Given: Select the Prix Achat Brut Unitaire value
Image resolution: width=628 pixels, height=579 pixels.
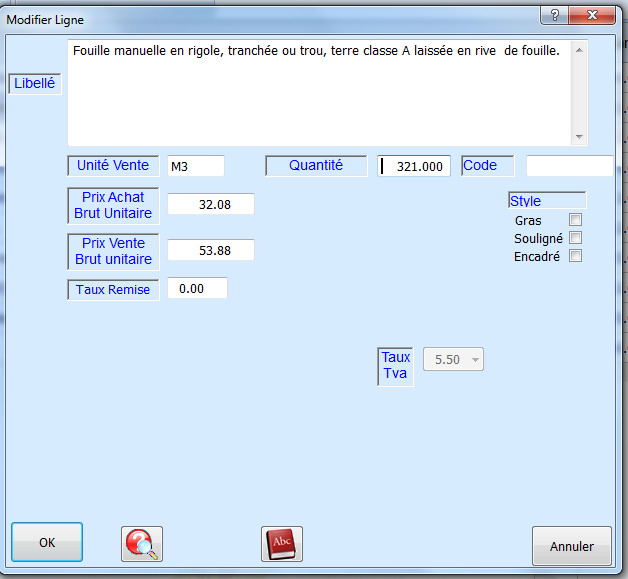Looking at the screenshot, I should coord(210,204).
